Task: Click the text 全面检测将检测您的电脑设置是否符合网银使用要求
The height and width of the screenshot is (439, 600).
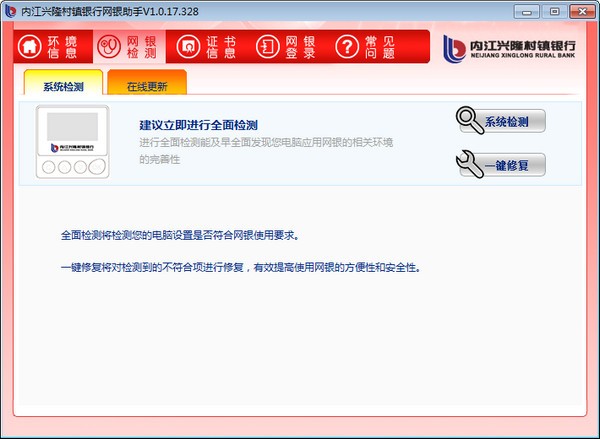Action: tap(179, 235)
